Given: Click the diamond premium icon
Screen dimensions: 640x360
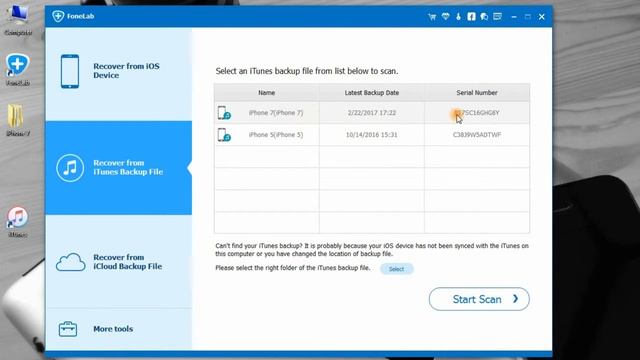Looking at the screenshot, I should coord(445,16).
